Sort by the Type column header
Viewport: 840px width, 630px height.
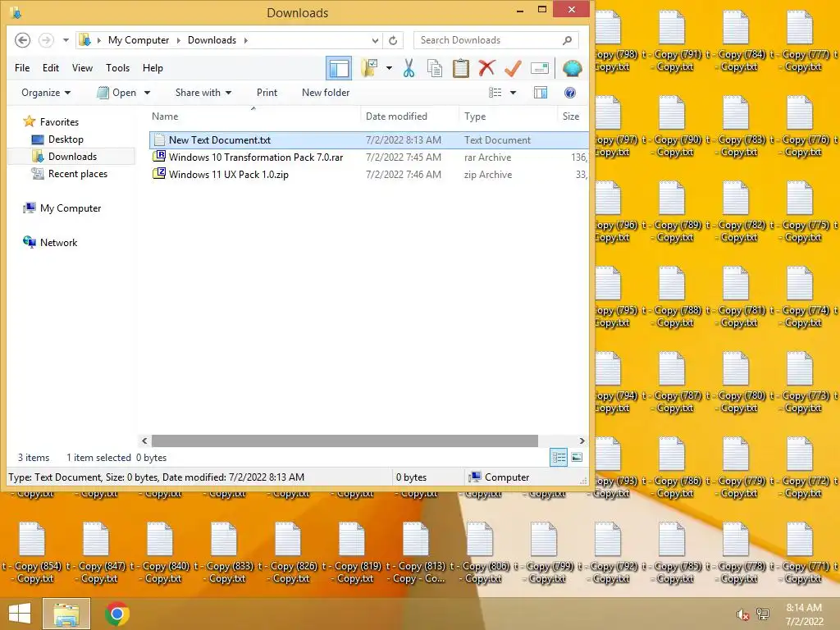[x=509, y=116]
